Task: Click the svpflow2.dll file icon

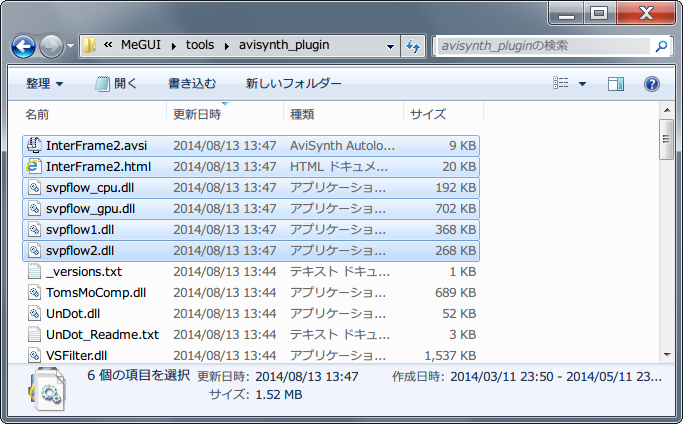Action: [34, 251]
